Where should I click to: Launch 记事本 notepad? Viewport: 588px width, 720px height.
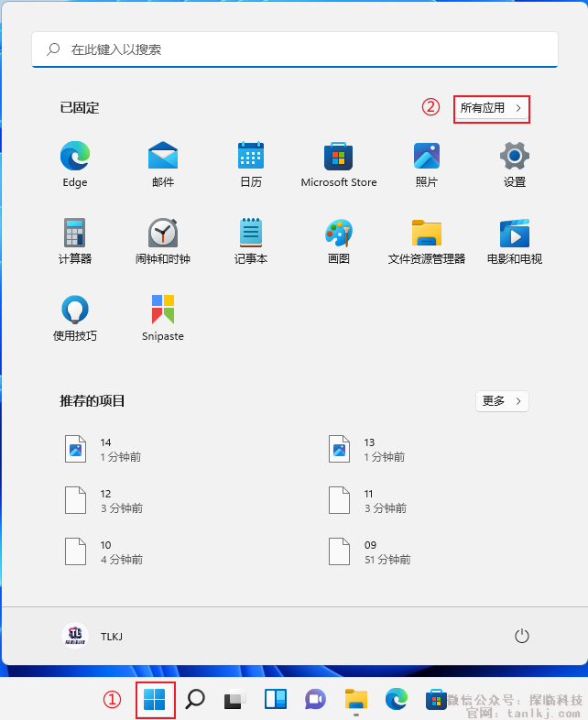coord(251,241)
